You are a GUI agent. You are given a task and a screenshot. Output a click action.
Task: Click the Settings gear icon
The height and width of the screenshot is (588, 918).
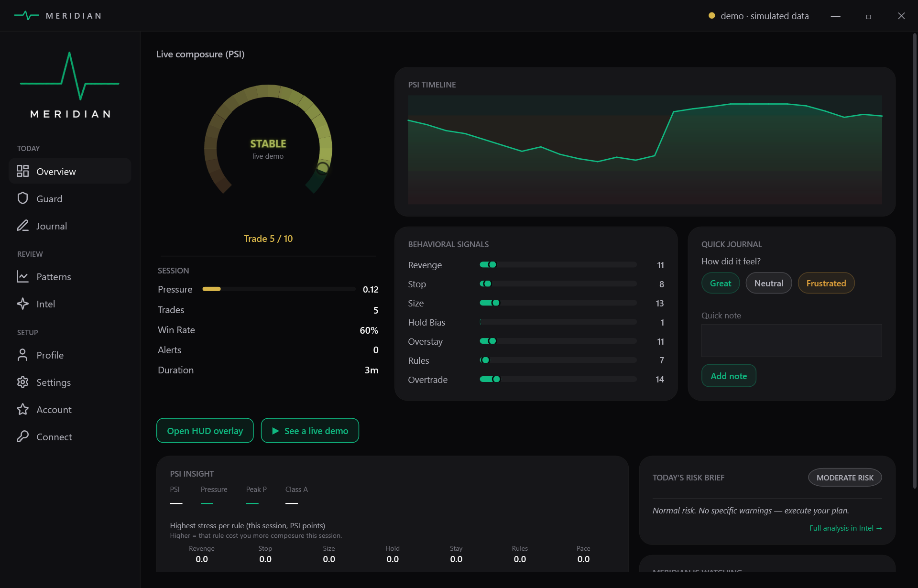pos(22,382)
